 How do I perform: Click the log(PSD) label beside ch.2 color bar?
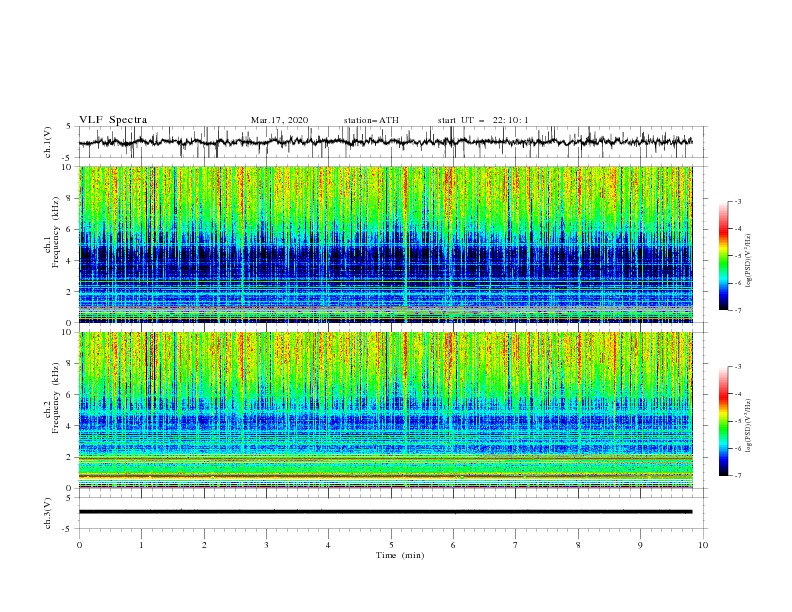click(x=749, y=425)
